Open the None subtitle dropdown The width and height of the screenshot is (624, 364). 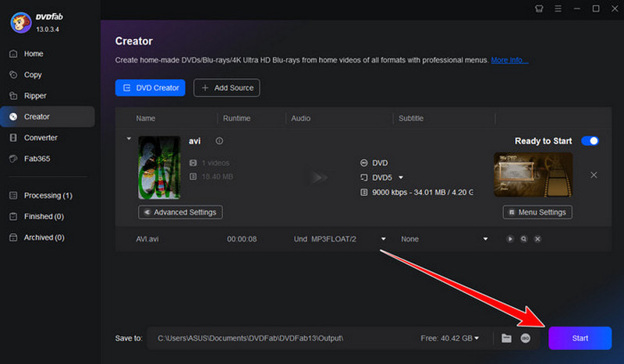click(485, 239)
